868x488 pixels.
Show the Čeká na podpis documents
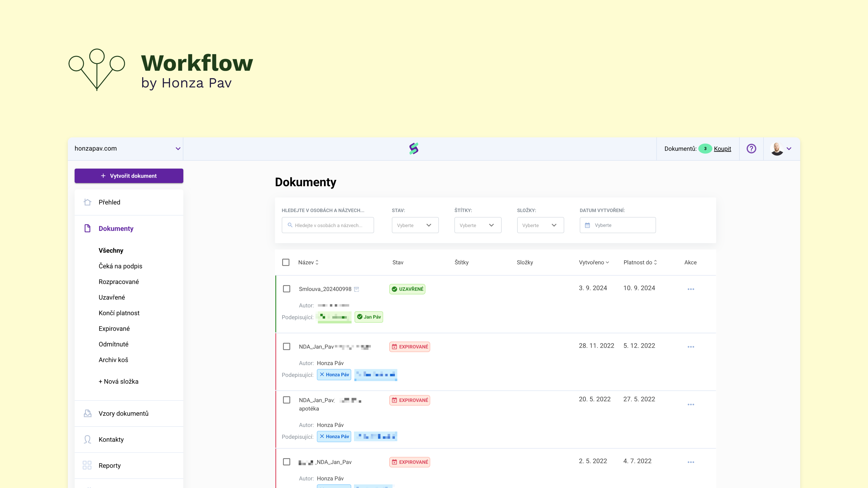pos(120,266)
